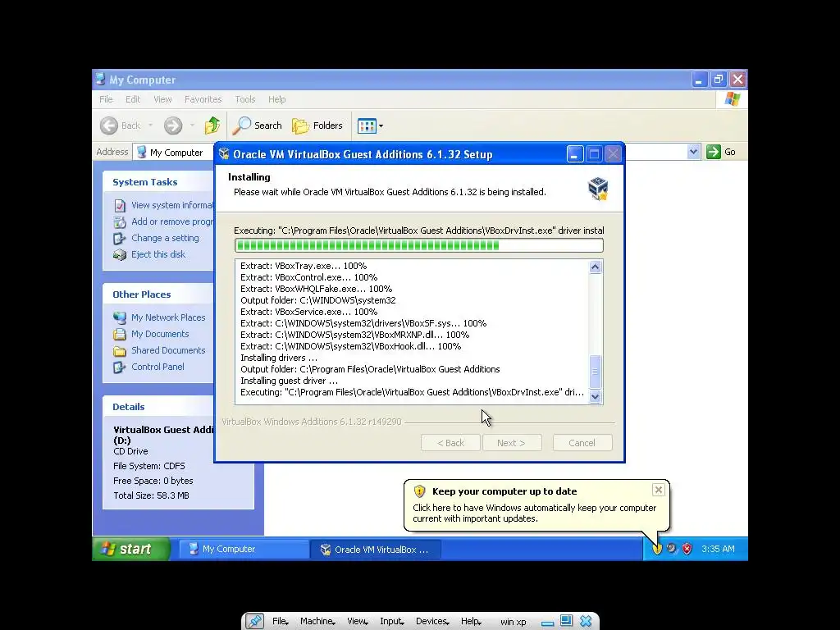Dismiss the update balloon with its close X
Image resolution: width=840 pixels, height=630 pixels.
659,490
